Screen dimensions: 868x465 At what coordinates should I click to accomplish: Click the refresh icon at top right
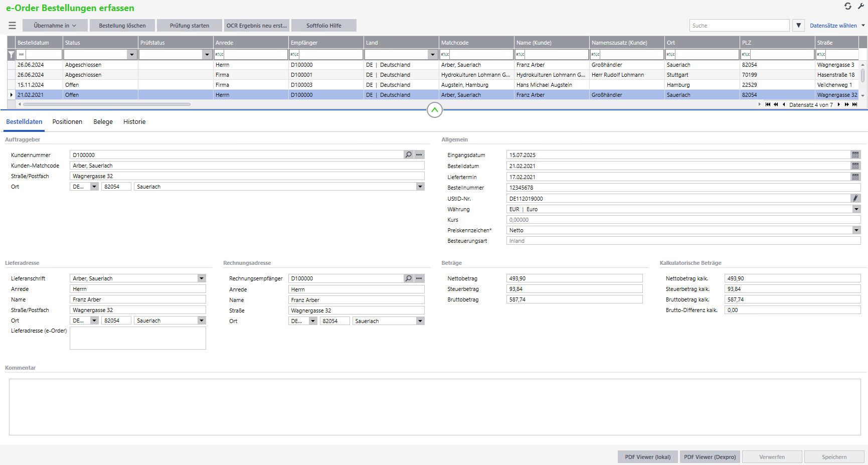847,6
